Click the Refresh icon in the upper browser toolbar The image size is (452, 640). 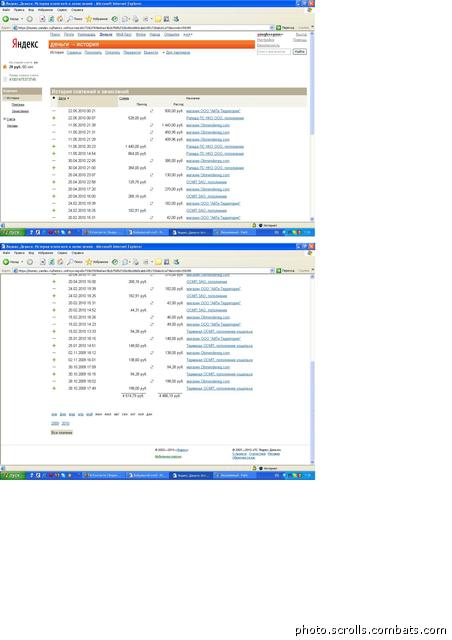pos(51,19)
